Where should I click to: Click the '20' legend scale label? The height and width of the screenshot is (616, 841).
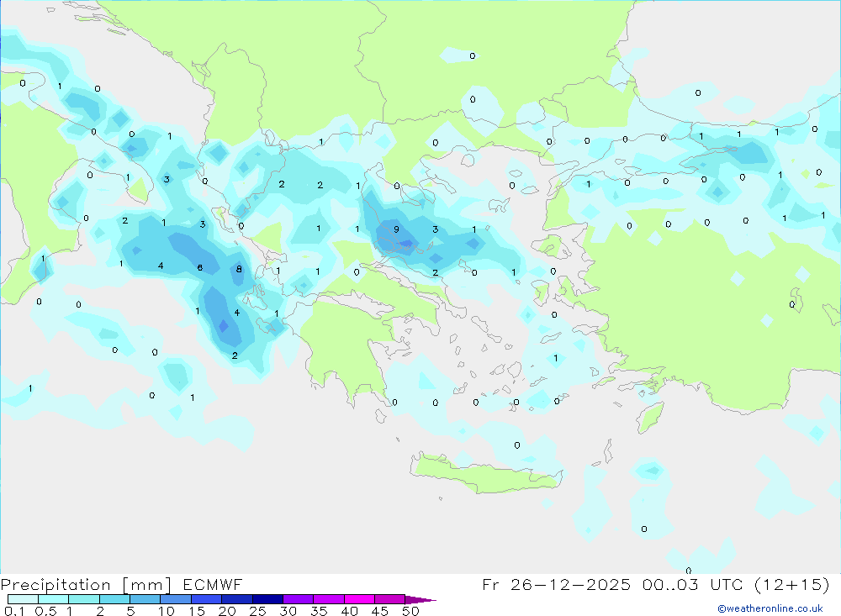tap(227, 611)
